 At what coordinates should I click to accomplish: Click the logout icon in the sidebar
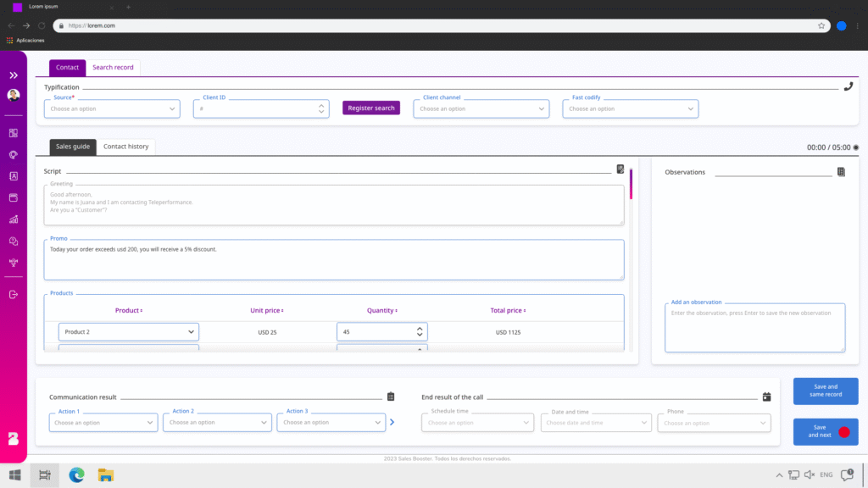pos(14,295)
